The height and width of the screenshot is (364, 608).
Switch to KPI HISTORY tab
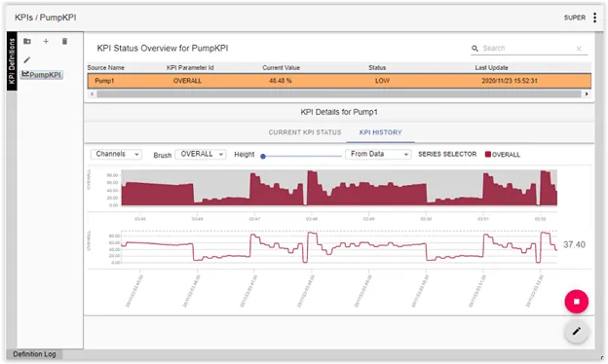pyautogui.click(x=380, y=132)
